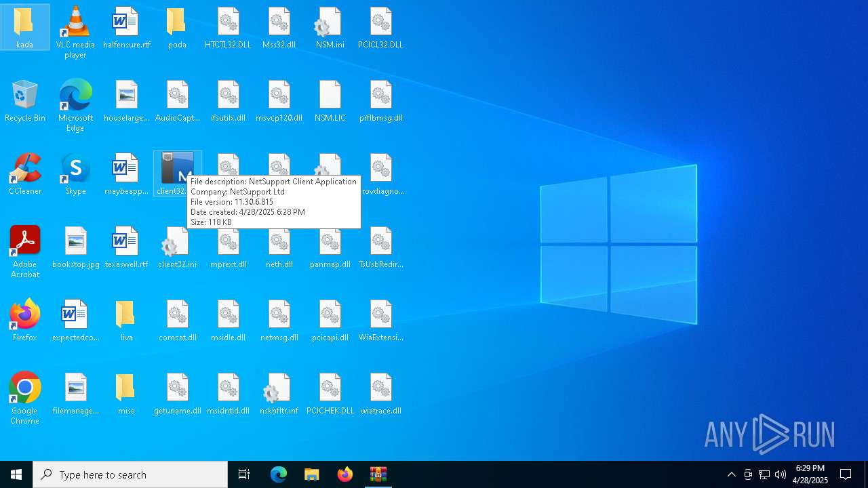Select provdiagno... dll file

383,174
